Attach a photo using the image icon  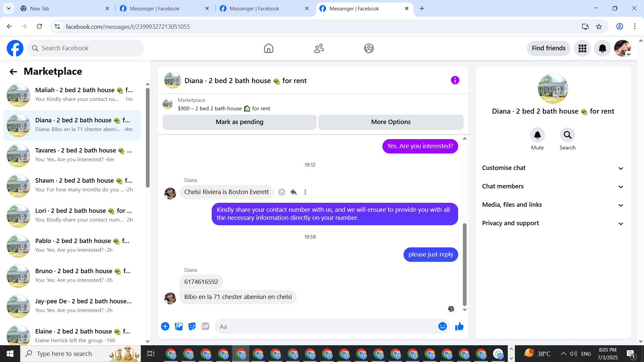click(x=179, y=326)
